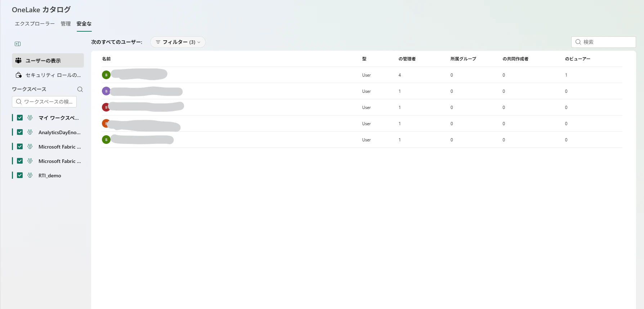Screen dimensions: 644x309
Task: Click the people icon beside ユーザーの表示
Action: tap(18, 60)
